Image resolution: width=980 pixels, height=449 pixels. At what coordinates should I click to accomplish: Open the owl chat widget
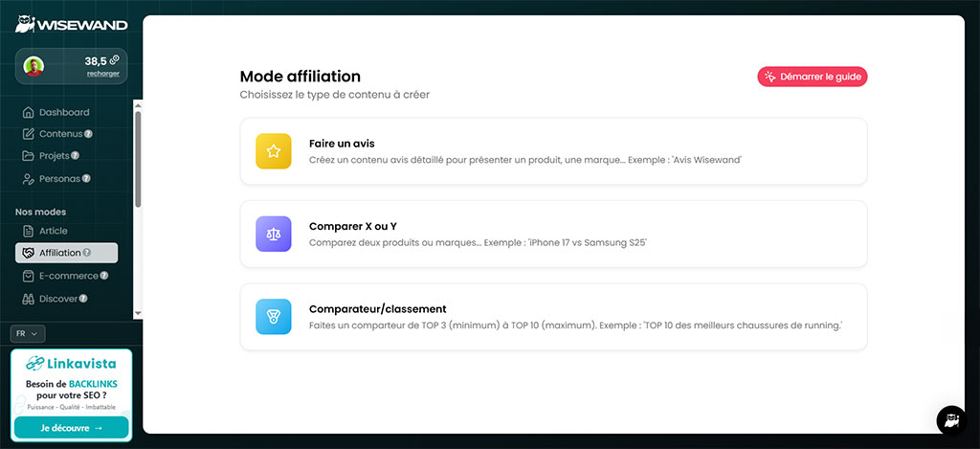pos(951,420)
